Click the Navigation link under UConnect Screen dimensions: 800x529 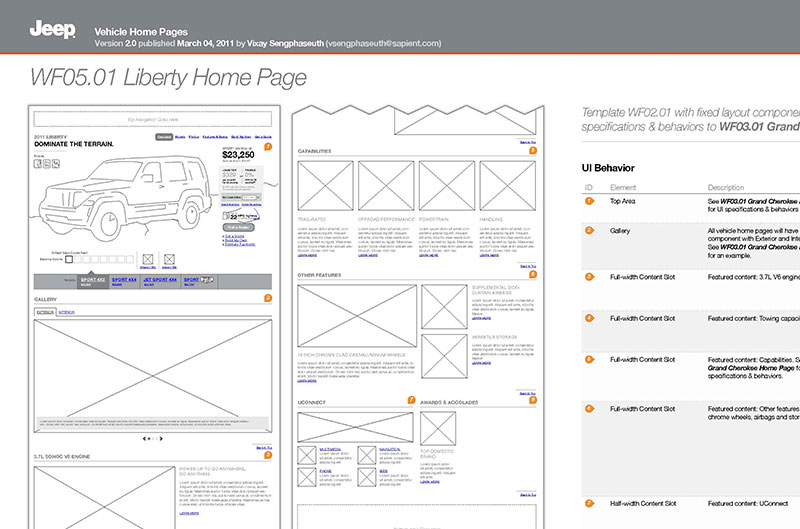390,449
